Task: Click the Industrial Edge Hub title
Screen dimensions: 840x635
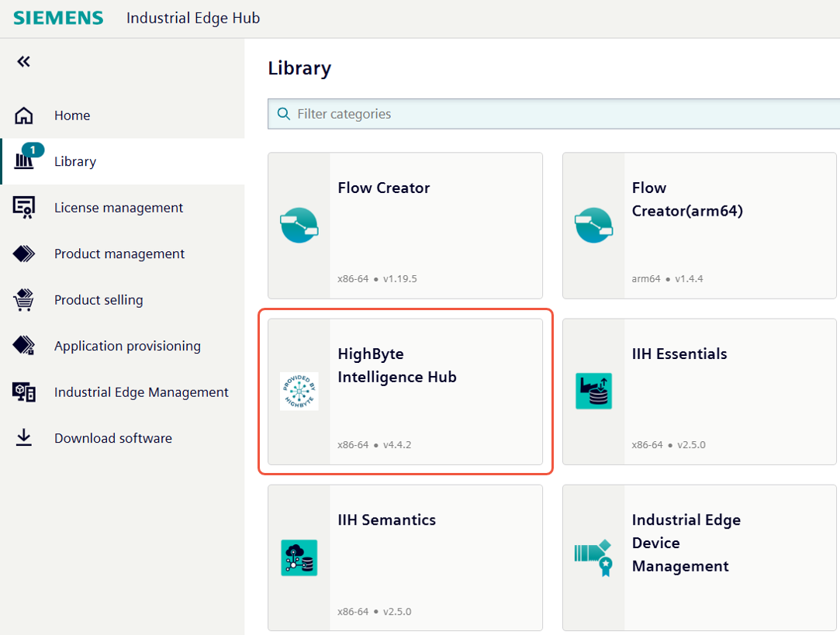Action: [193, 18]
